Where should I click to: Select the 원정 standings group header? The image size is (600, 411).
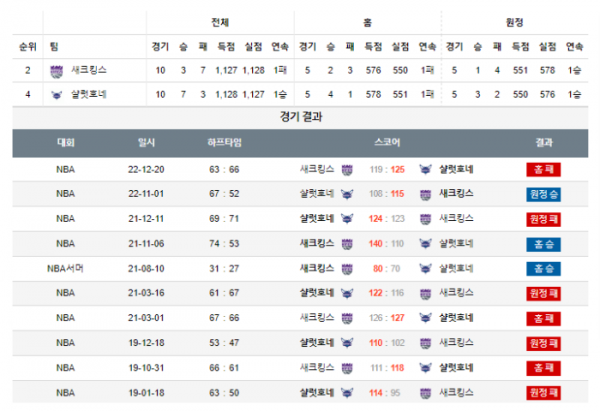tap(515, 23)
